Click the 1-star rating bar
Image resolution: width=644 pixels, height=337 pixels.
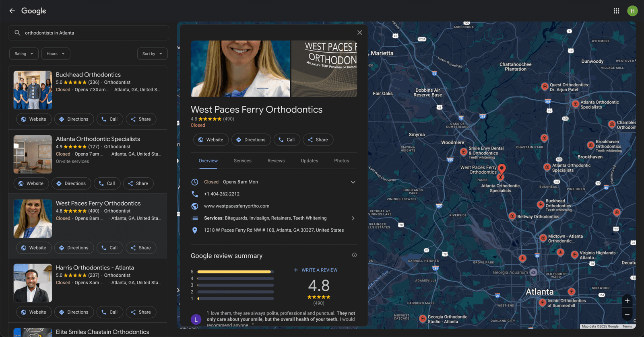click(x=235, y=299)
